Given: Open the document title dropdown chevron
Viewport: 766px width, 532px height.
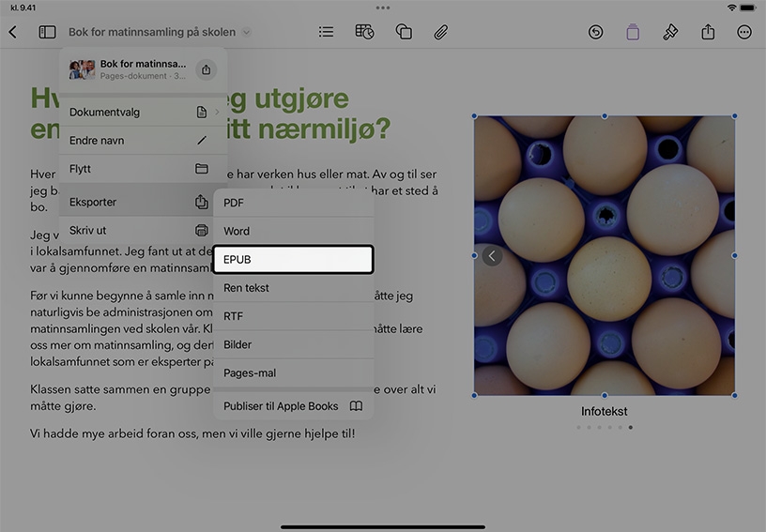Looking at the screenshot, I should [247, 32].
